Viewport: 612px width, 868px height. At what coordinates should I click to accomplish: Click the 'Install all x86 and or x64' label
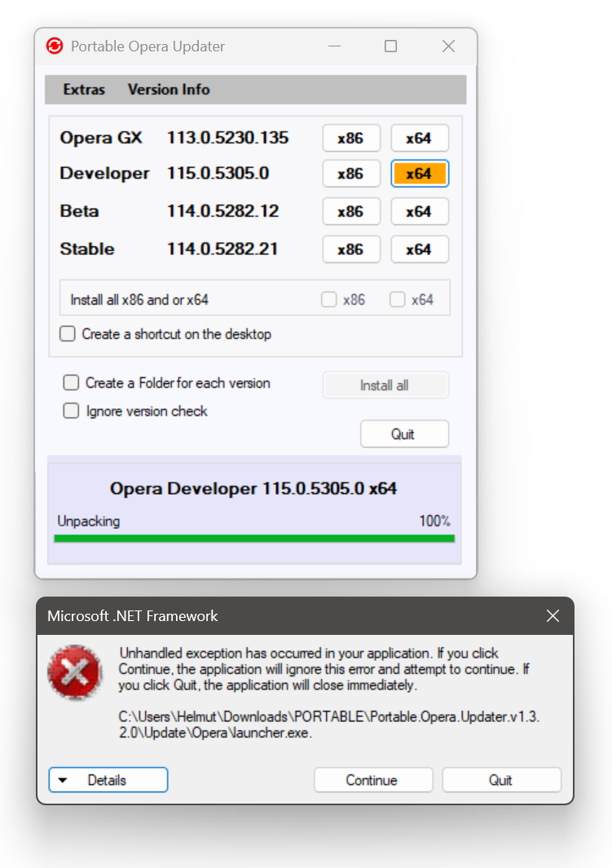point(139,300)
